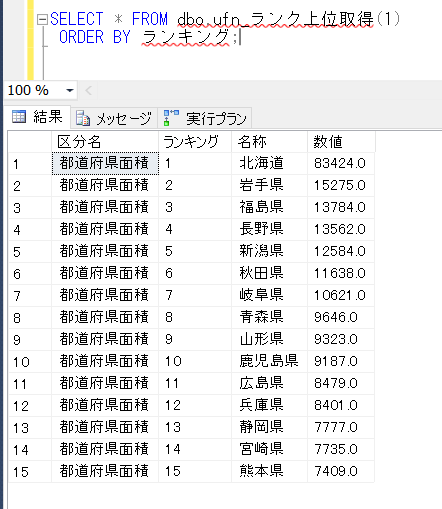The width and height of the screenshot is (442, 509).
Task: Click the messages document icon
Action: coord(83,118)
